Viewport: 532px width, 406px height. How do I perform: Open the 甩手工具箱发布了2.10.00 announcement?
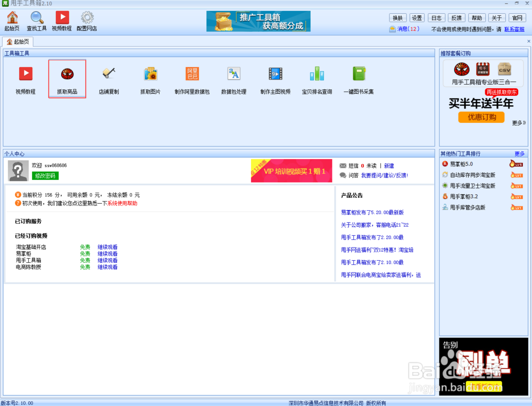(x=372, y=262)
